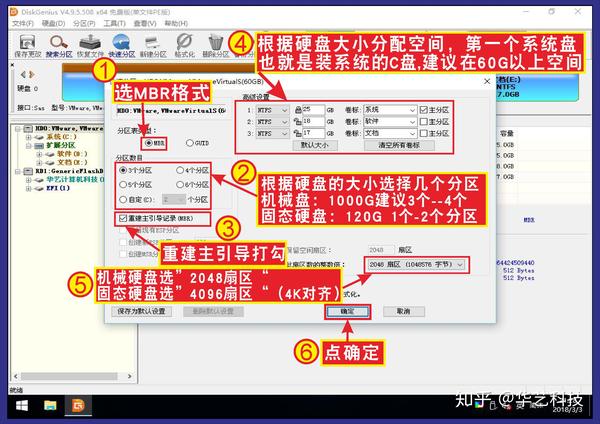Click the size field for partition 2 (18 GB)

[x=313, y=122]
